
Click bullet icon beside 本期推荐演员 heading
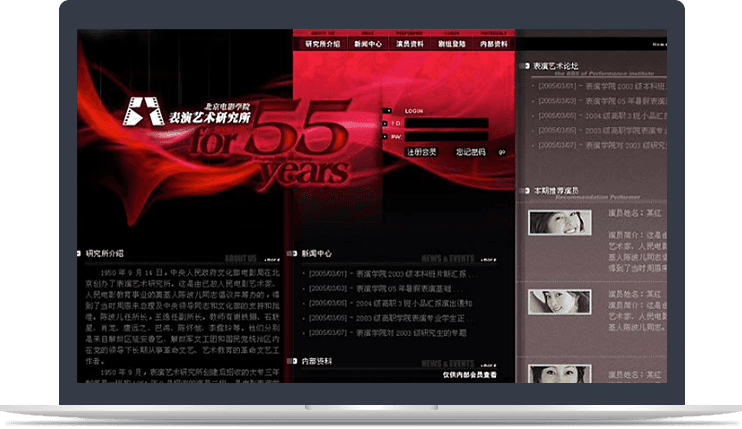tap(525, 191)
